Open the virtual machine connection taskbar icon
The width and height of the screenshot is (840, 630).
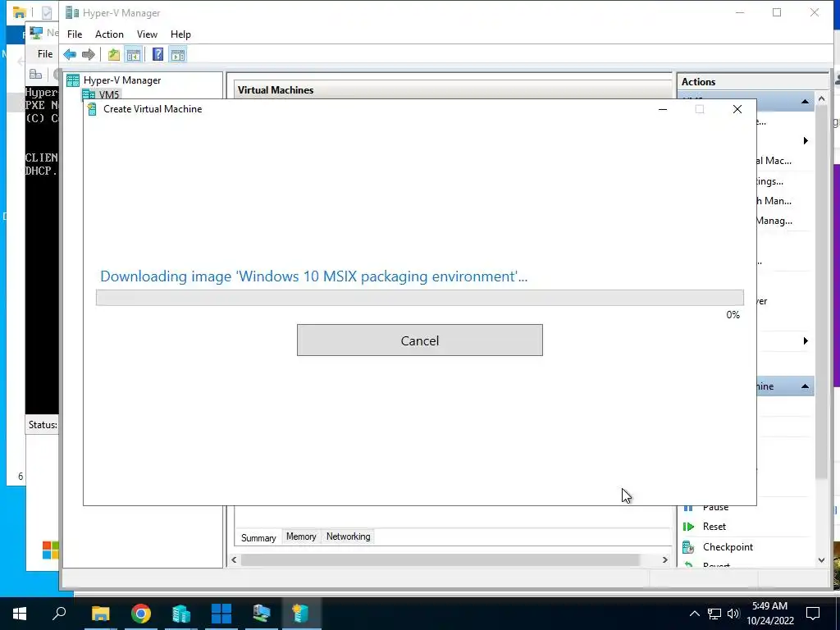[262, 614]
